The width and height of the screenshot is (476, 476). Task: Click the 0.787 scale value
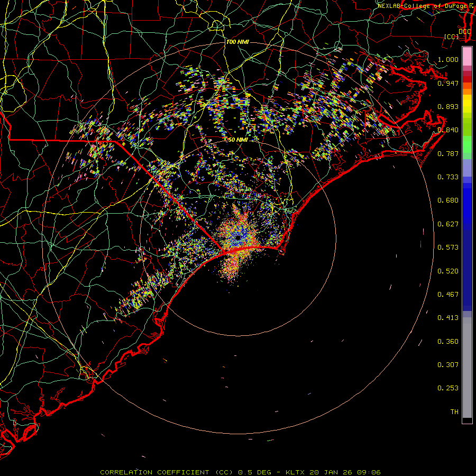[448, 153]
